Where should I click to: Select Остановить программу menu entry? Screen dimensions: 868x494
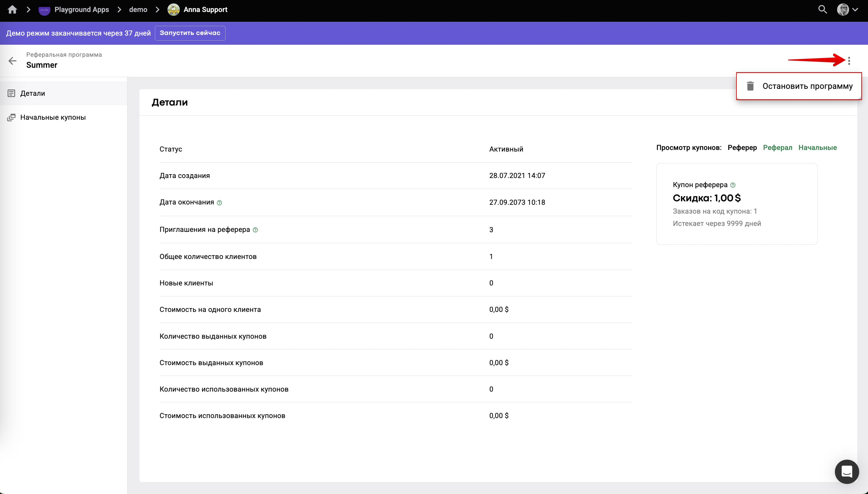pyautogui.click(x=807, y=86)
